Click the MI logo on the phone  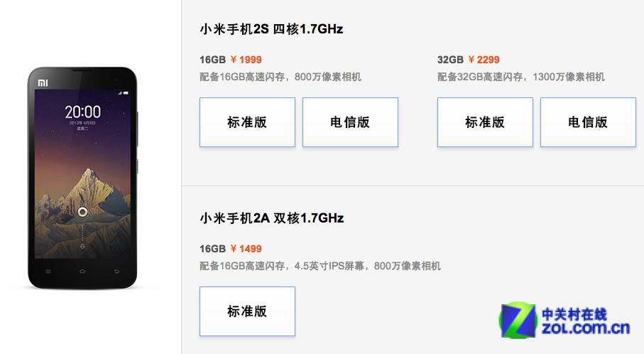pyautogui.click(x=43, y=83)
